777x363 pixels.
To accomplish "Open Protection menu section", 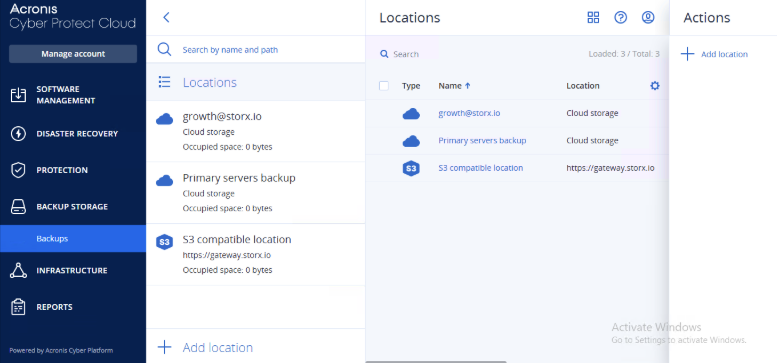I will (x=73, y=170).
